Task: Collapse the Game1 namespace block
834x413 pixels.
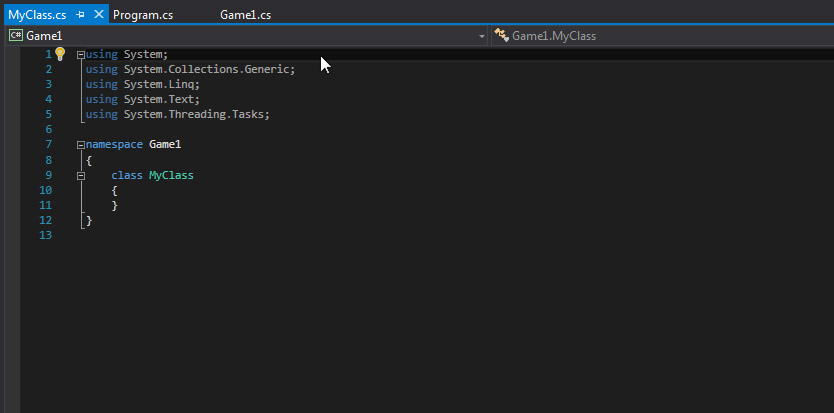Action: pyautogui.click(x=81, y=145)
